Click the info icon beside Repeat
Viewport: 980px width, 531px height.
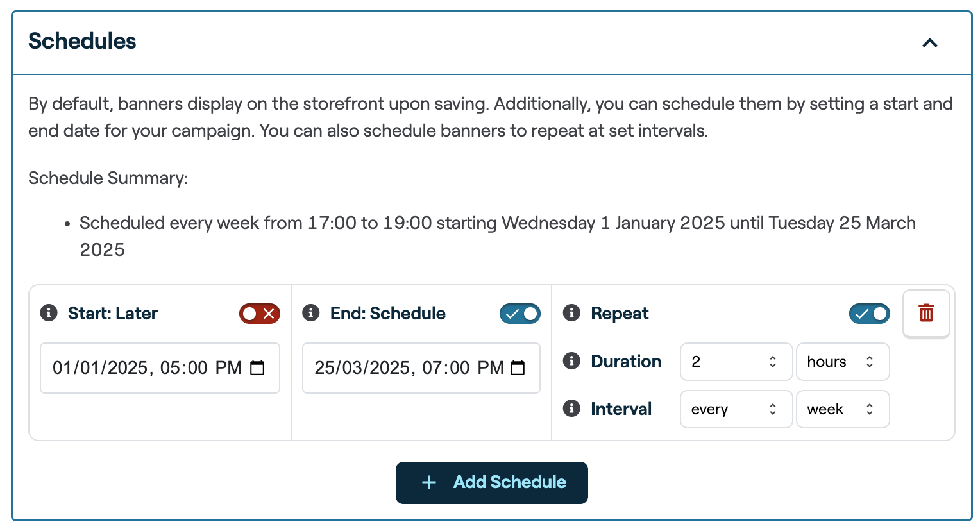(x=571, y=313)
